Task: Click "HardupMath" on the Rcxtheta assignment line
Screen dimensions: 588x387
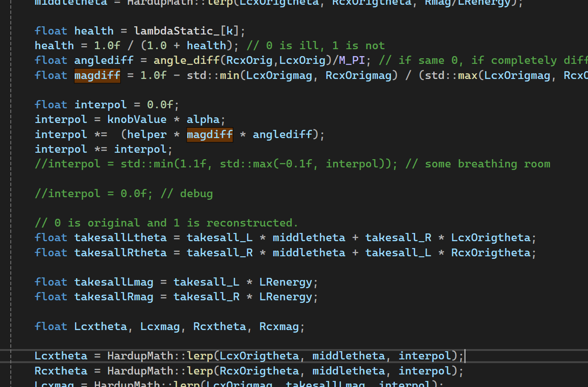Action: (x=141, y=371)
